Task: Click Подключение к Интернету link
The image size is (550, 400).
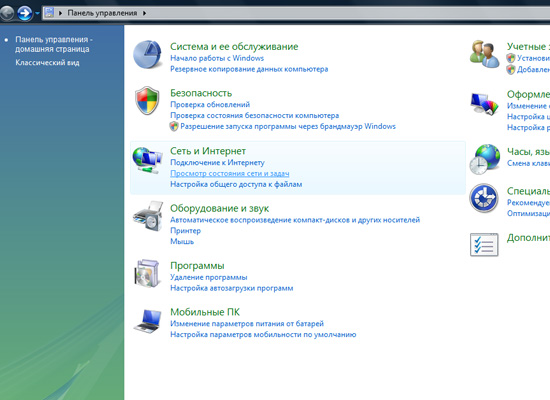Action: pyautogui.click(x=217, y=162)
